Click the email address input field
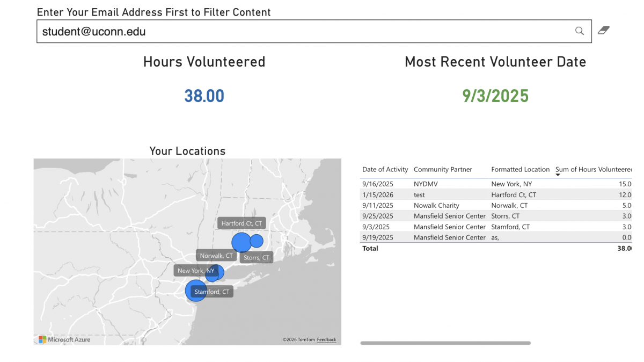The width and height of the screenshot is (644, 362). [314, 31]
